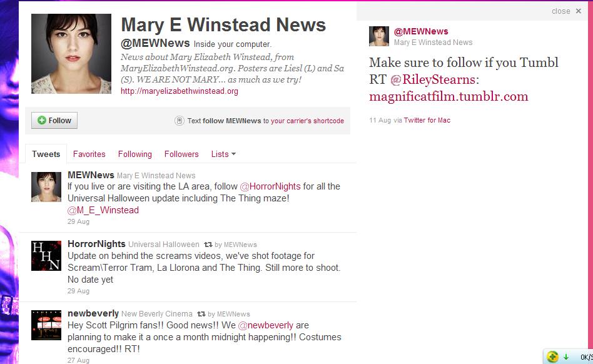Open the your carrier's shortcode link
The image size is (593, 364).
pos(307,121)
